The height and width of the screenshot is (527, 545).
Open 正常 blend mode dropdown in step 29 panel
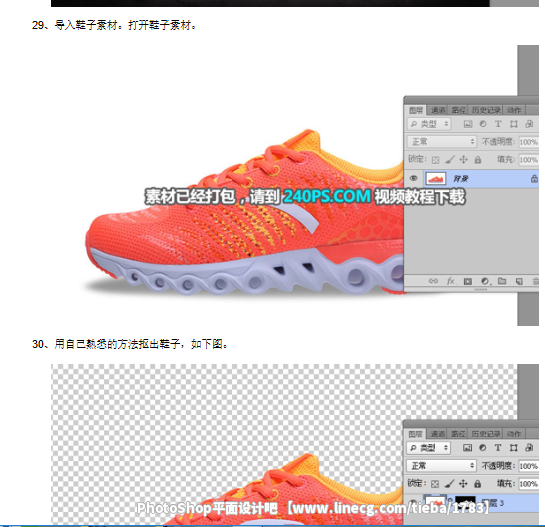point(441,142)
